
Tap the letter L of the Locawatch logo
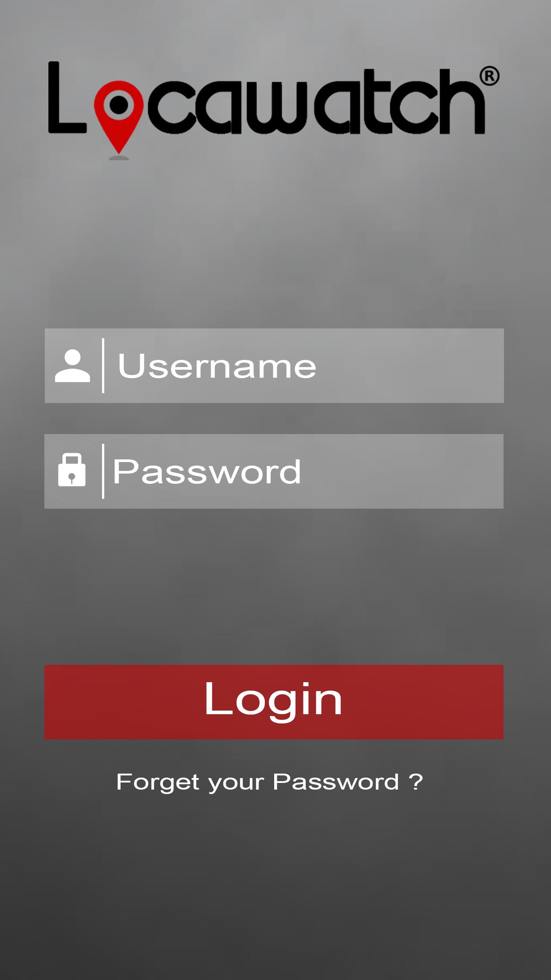(67, 97)
